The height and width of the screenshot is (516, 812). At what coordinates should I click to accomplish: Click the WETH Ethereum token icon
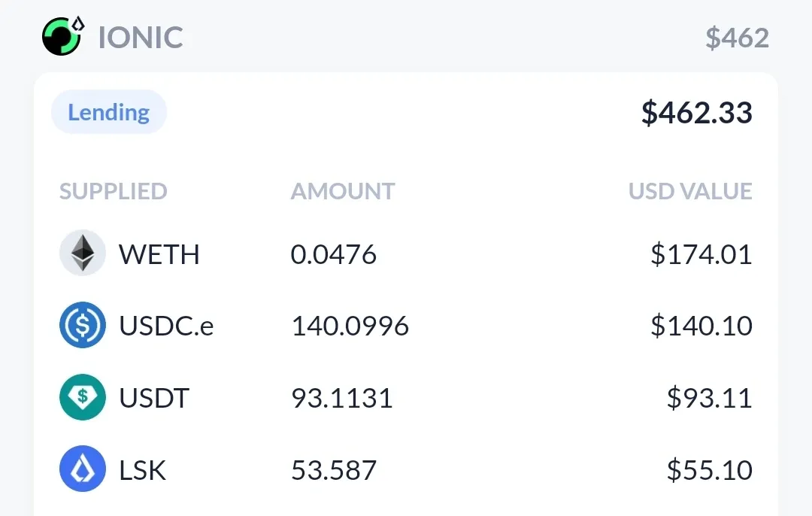tap(83, 253)
